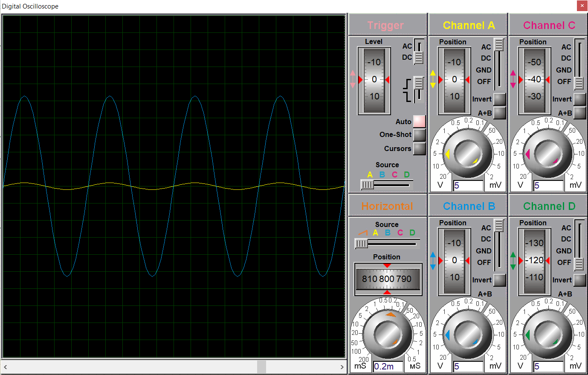Click the blue Channel B position arrows
Screen dimensions: 588x375
pyautogui.click(x=433, y=261)
